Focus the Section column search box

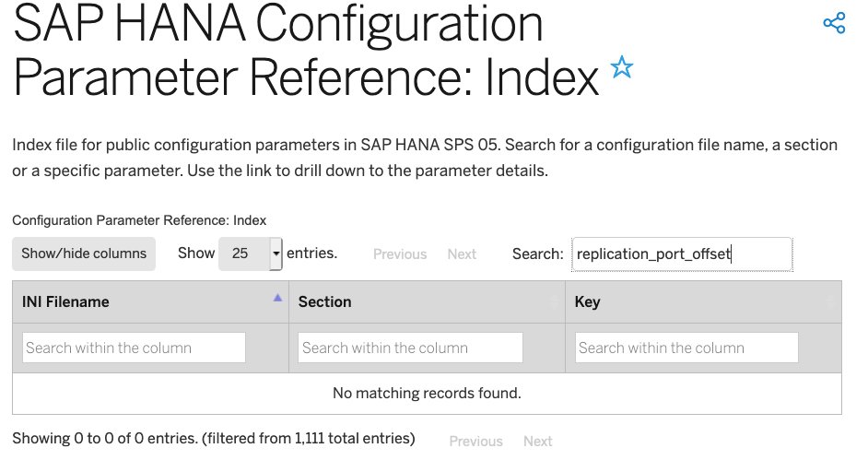pos(410,348)
